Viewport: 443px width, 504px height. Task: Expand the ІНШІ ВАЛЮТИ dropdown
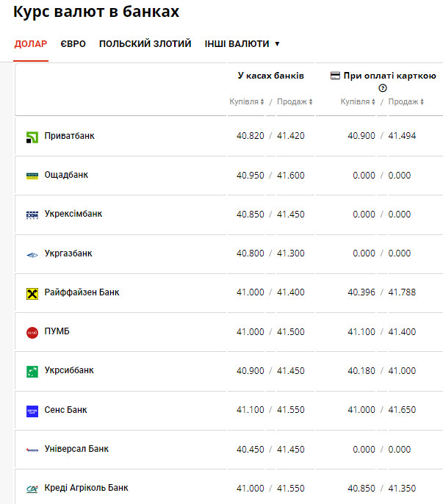tap(242, 44)
